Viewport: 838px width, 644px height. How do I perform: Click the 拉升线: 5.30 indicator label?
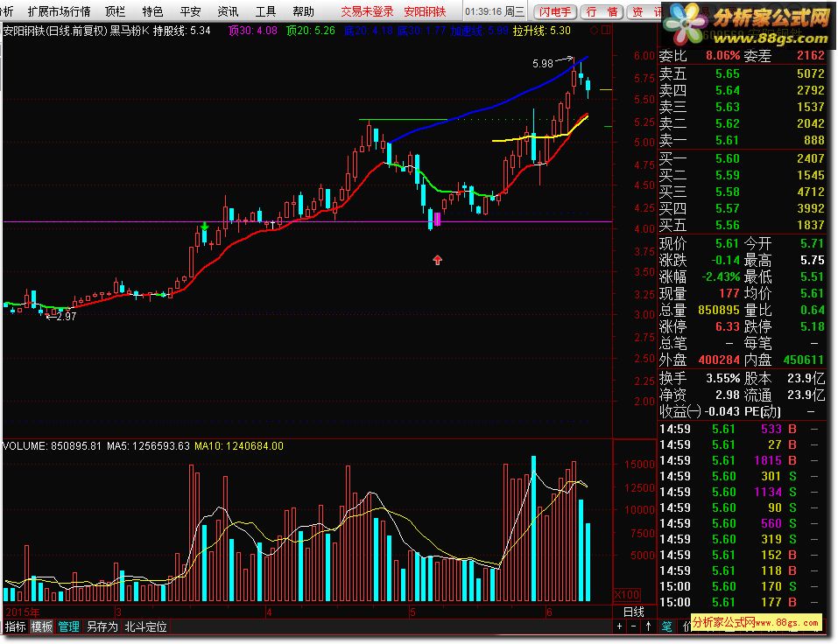pos(542,31)
